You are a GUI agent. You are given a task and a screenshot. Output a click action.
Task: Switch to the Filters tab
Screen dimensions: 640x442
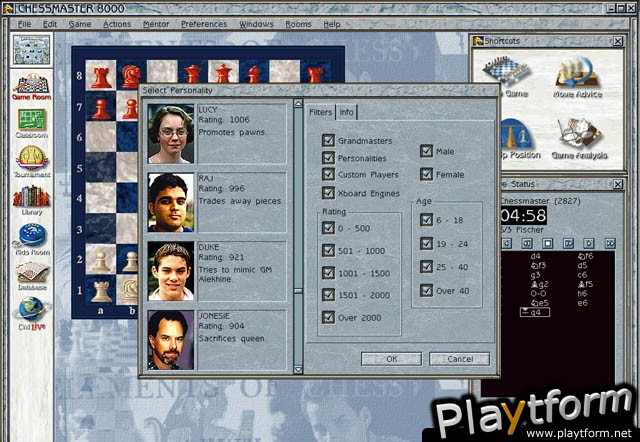tap(320, 112)
